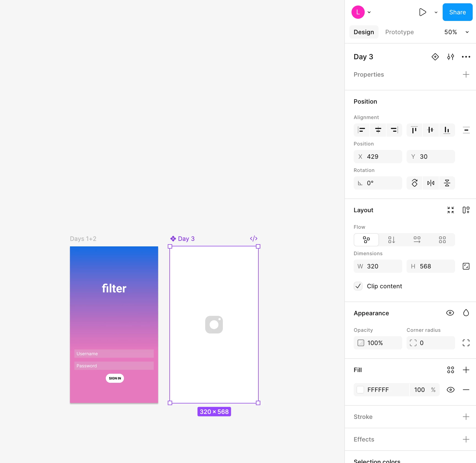476x463 pixels.
Task: Select the Days 1+2 frame label
Action: pos(83,239)
